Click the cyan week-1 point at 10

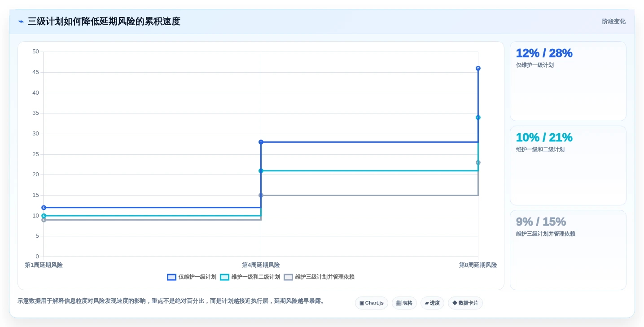pyautogui.click(x=44, y=216)
